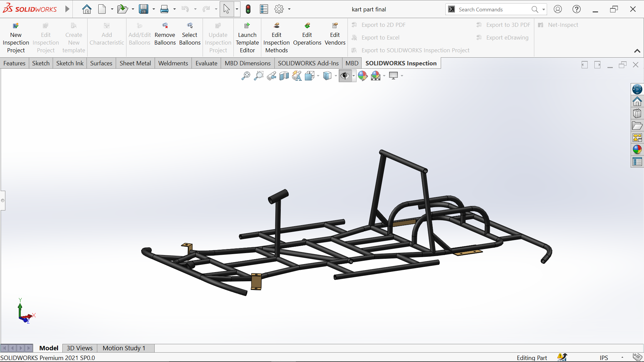Collapse the ribbon with the chevron arrow

(637, 51)
